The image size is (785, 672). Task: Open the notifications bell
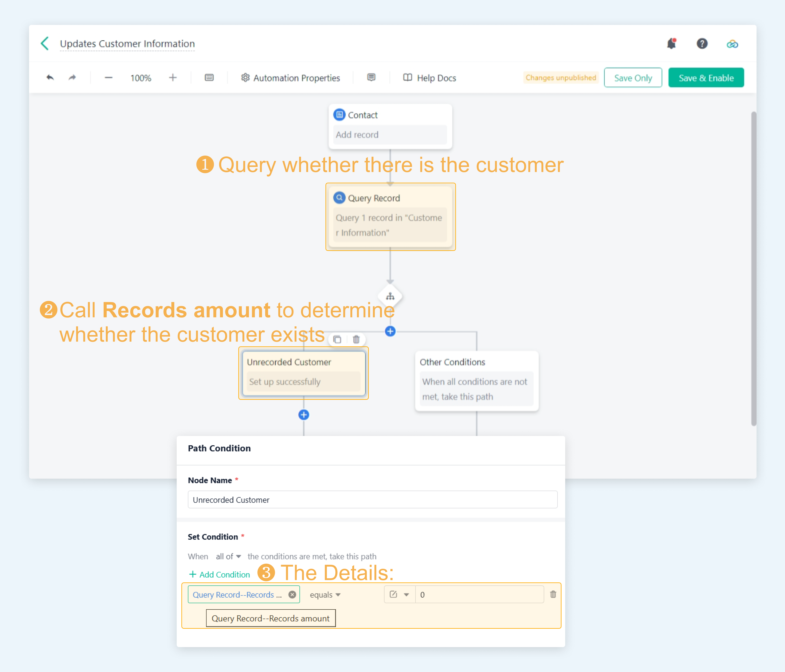[671, 44]
